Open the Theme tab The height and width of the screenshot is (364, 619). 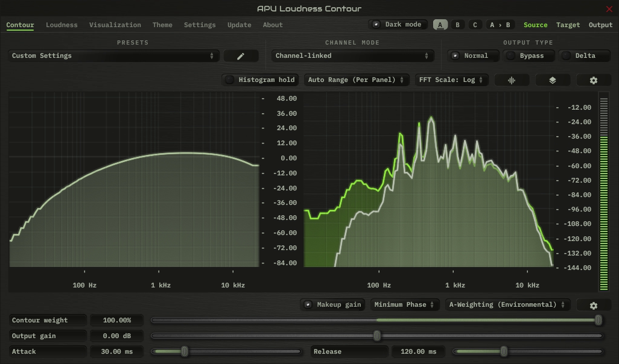162,25
